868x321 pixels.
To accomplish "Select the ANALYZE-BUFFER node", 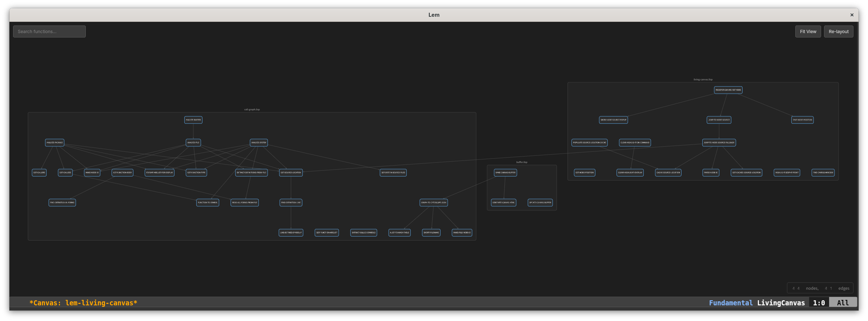I will [193, 120].
